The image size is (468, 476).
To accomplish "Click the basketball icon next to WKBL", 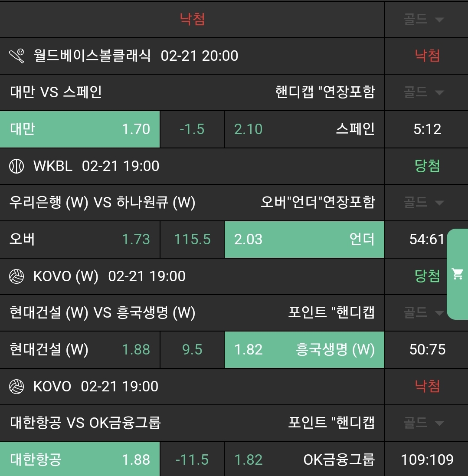I will click(17, 166).
